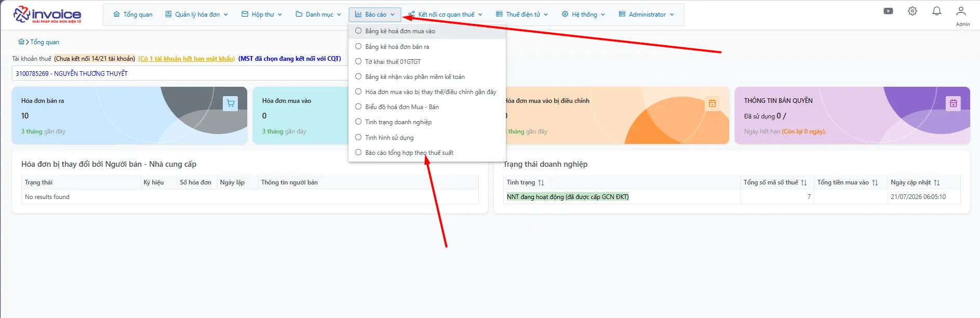Open the settings gear icon
This screenshot has height=318, width=980.
pyautogui.click(x=912, y=11)
